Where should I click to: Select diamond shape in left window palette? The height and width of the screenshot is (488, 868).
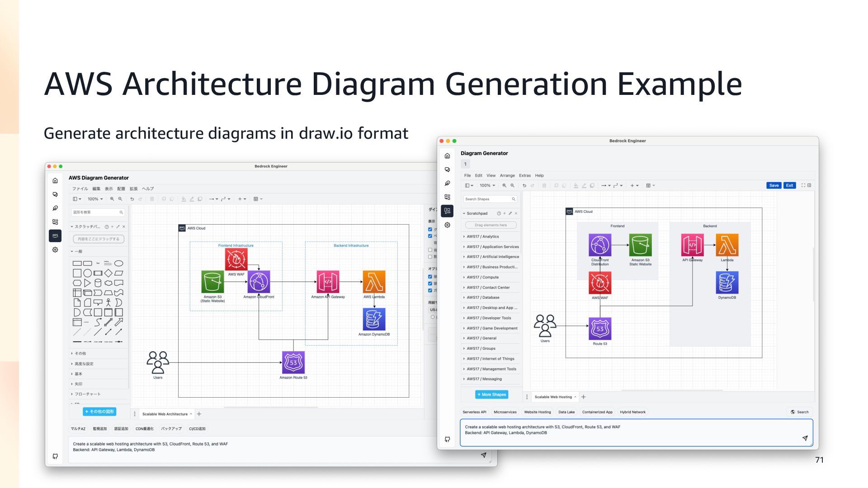(x=108, y=273)
